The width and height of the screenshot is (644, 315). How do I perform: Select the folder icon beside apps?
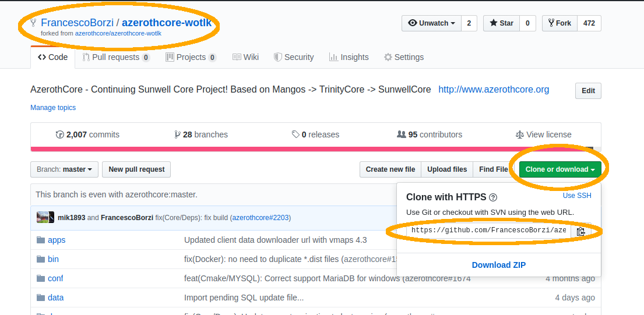click(x=41, y=240)
